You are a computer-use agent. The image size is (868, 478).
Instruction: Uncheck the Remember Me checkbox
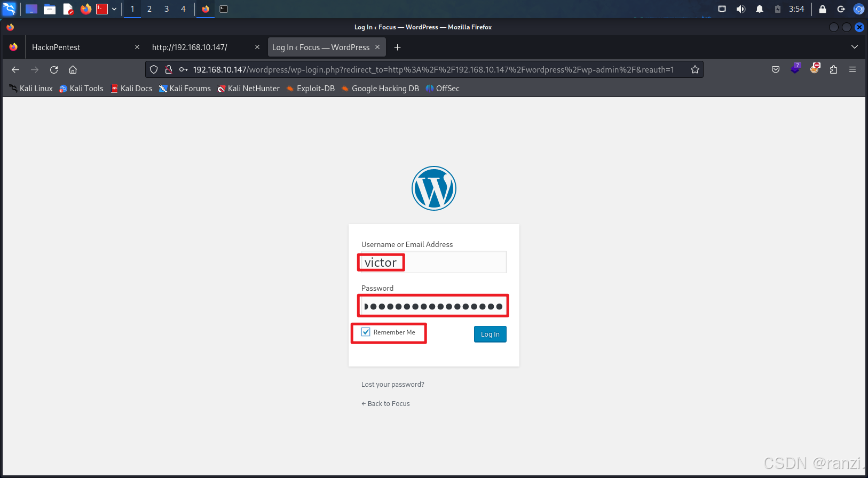click(366, 332)
